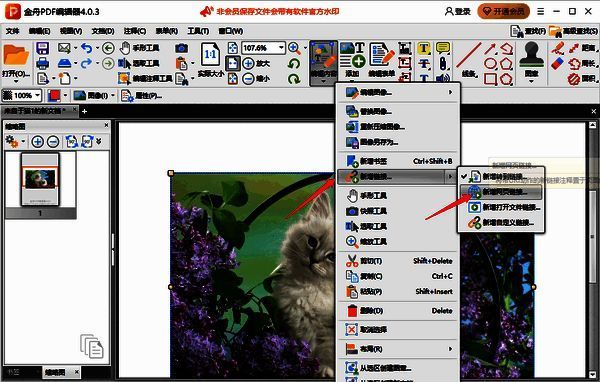Click the sticky note comment icon
The width and height of the screenshot is (600, 382).
[443, 48]
